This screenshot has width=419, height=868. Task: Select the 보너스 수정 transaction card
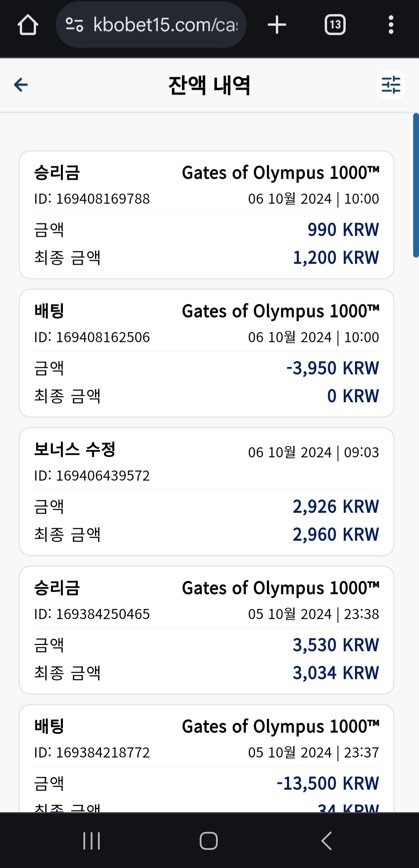pos(207,492)
